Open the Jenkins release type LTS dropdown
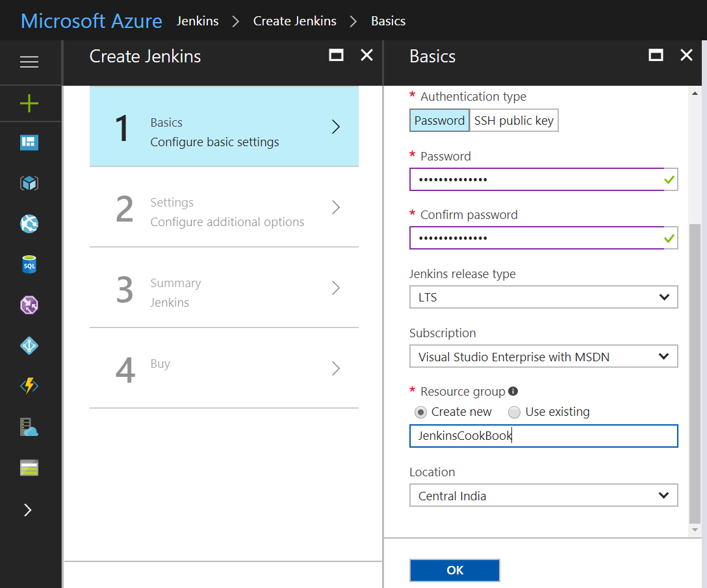This screenshot has width=707, height=588. tap(544, 297)
